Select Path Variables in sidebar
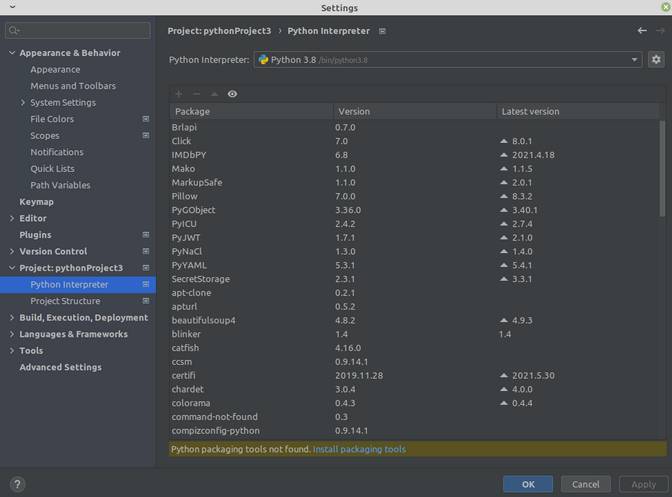The image size is (672, 497). (x=60, y=185)
